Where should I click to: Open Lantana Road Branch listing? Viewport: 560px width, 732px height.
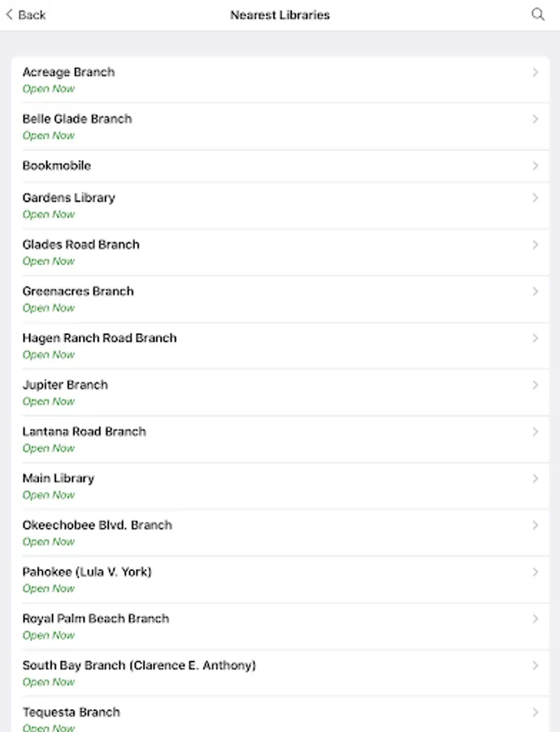[84, 432]
